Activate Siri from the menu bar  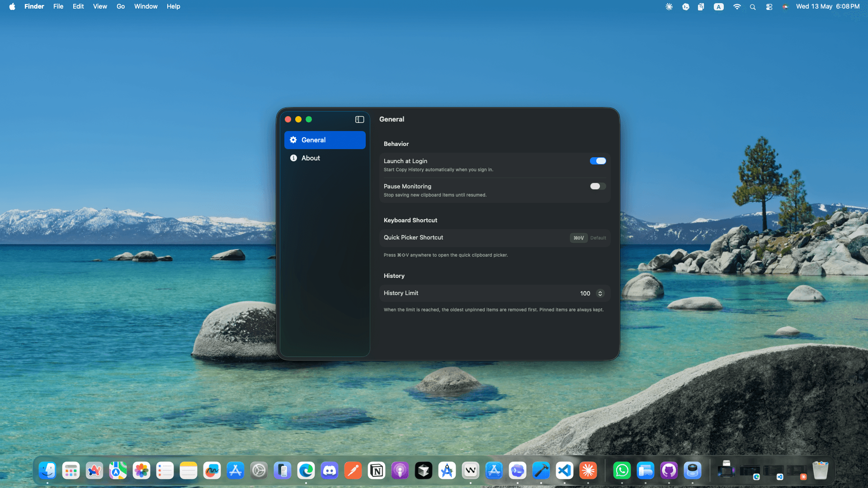(x=785, y=7)
